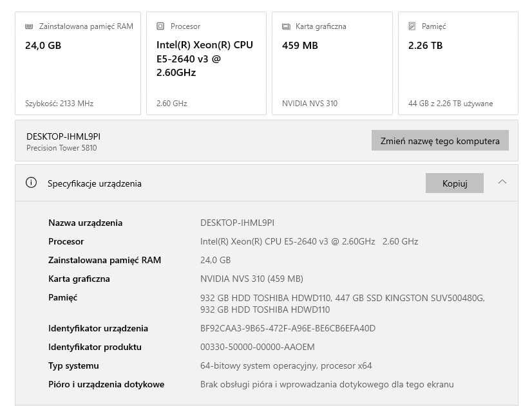The height and width of the screenshot is (406, 532).
Task: Click the Procesor row label in specifications
Action: point(66,242)
